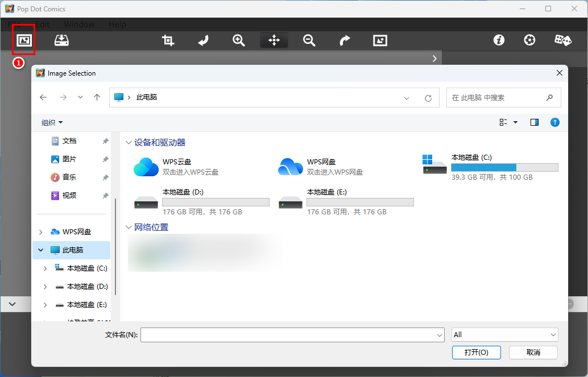Change the view layout icon
The height and width of the screenshot is (377, 588).
(x=503, y=122)
